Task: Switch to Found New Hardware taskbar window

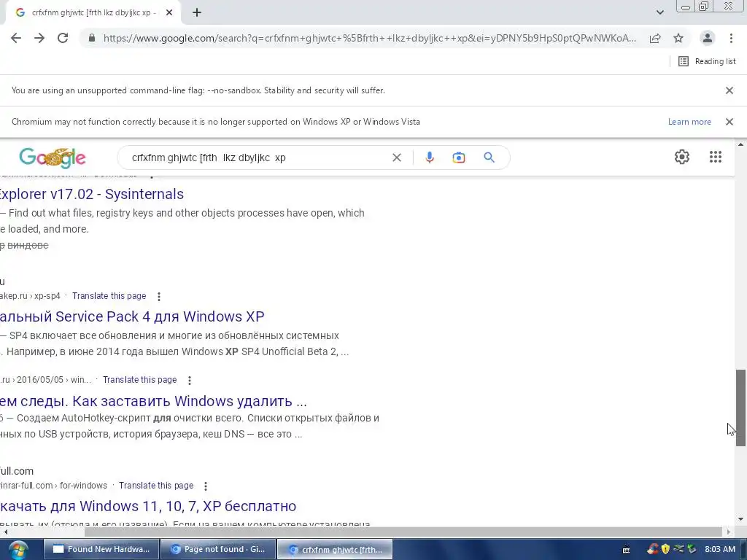Action: click(101, 550)
